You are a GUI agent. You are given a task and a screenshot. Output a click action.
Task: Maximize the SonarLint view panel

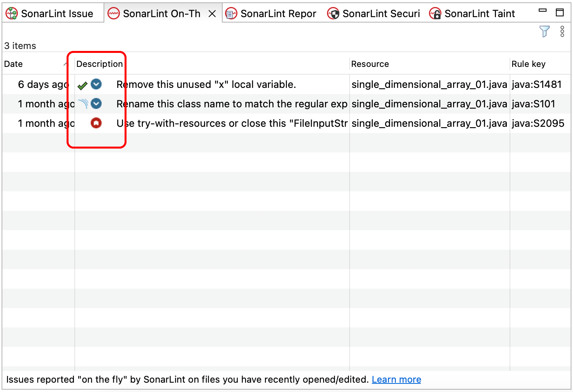tap(560, 12)
